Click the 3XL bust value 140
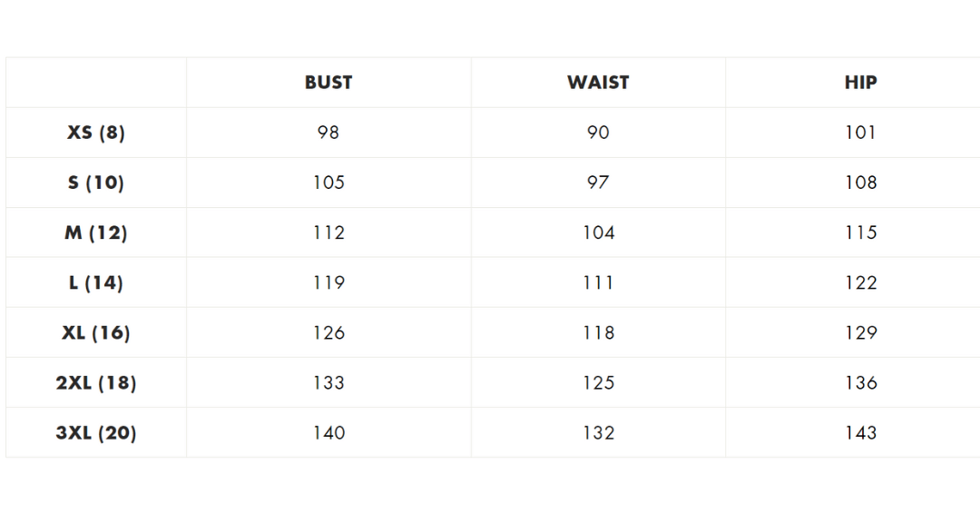 coord(328,432)
